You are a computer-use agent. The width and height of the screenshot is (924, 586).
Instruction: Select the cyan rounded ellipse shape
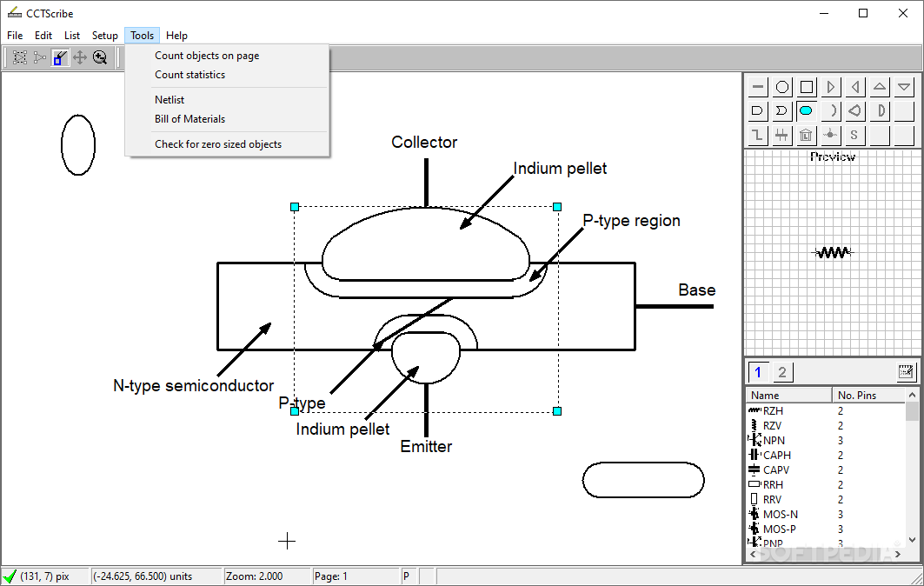[806, 110]
